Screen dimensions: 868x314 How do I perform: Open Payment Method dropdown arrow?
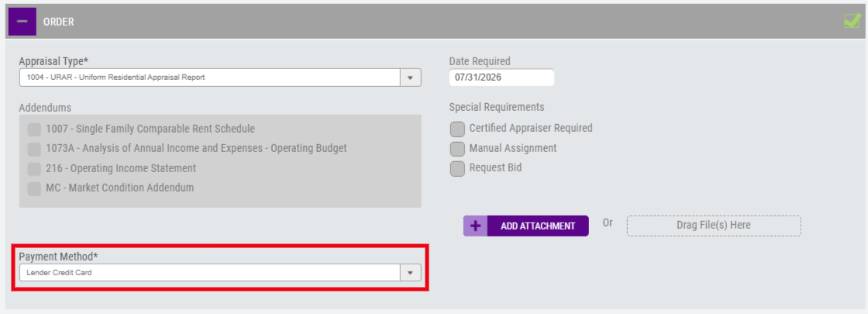click(410, 272)
